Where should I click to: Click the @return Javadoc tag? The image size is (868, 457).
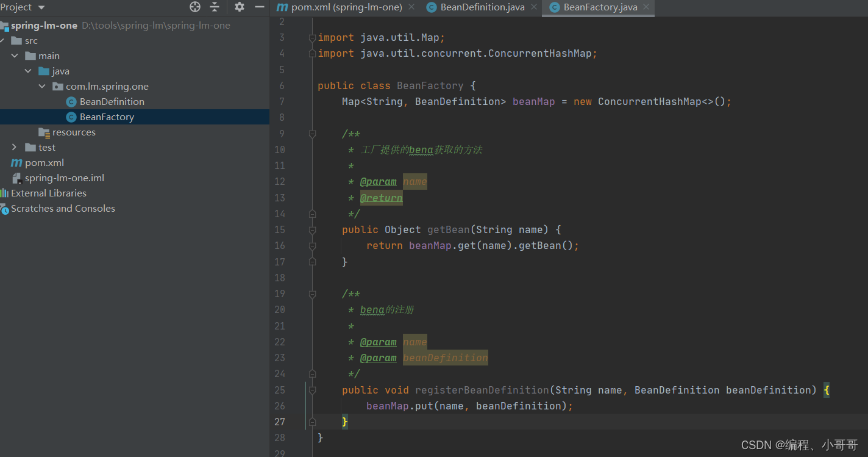coord(382,198)
